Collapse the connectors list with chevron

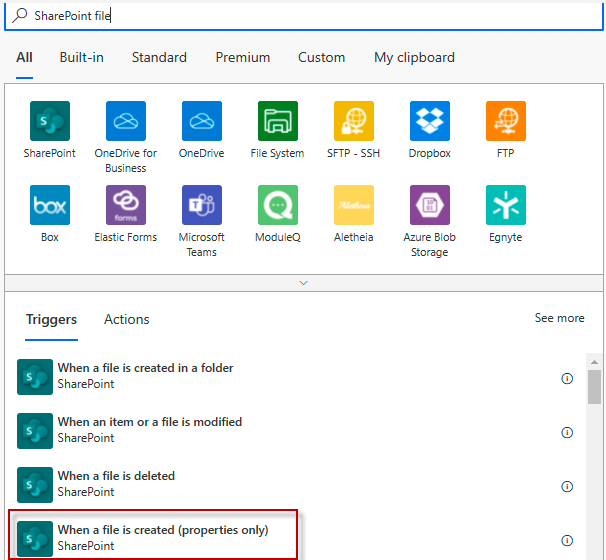click(304, 283)
